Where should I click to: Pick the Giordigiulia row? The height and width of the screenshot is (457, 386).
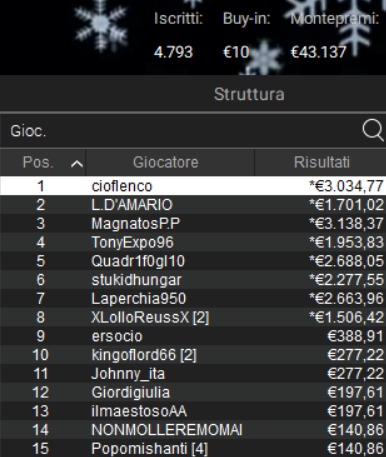[x=193, y=392]
